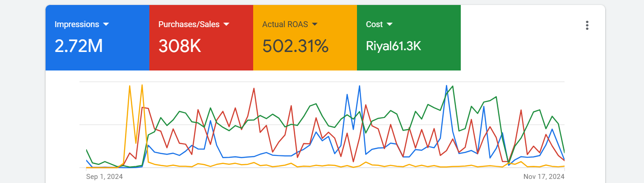Select the Purchases/Sales metric label

(x=189, y=24)
